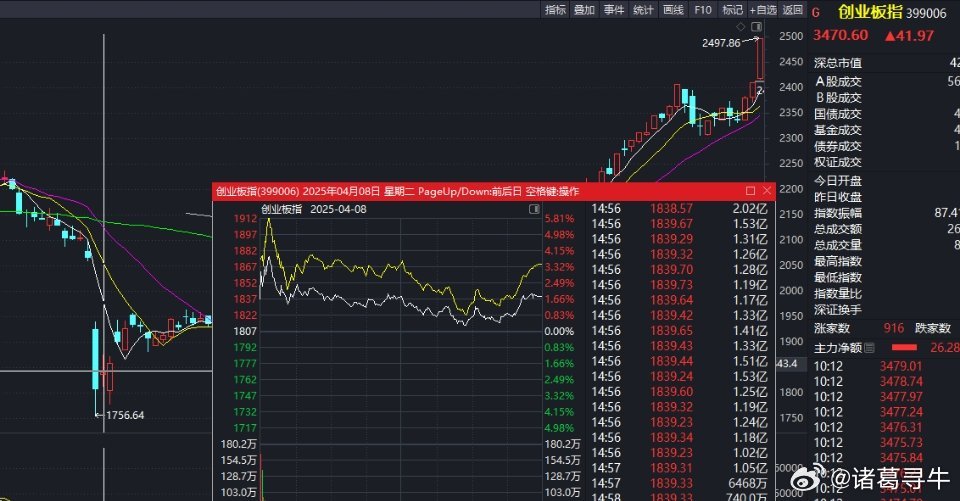Open the 叠加 overlay menu
The width and height of the screenshot is (960, 501).
point(584,9)
